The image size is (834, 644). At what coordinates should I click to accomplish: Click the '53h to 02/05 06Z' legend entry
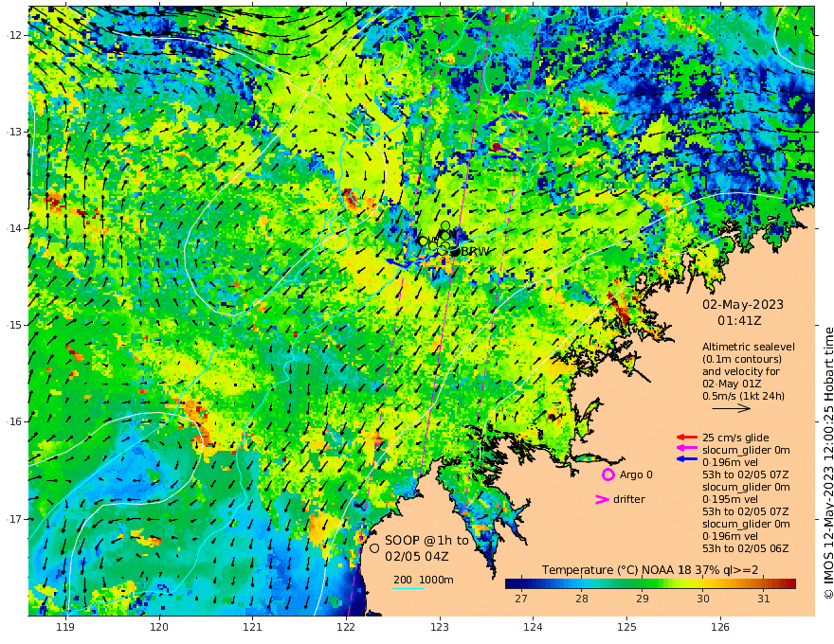(746, 548)
